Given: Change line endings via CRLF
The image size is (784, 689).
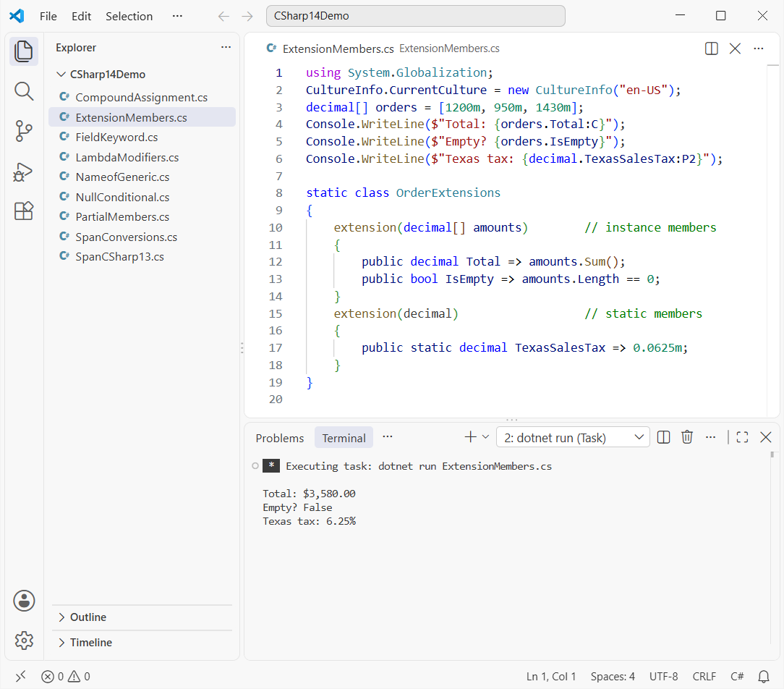Looking at the screenshot, I should pyautogui.click(x=704, y=677).
